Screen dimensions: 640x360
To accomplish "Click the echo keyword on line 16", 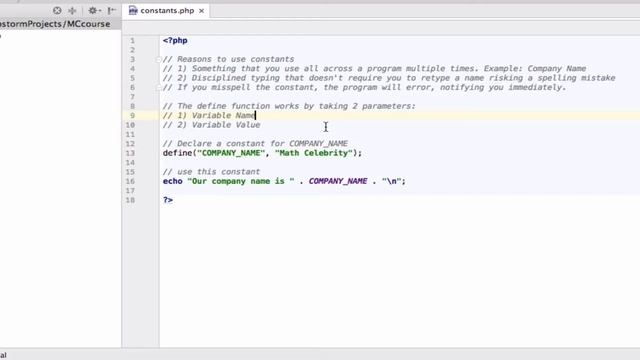I will pos(173,181).
